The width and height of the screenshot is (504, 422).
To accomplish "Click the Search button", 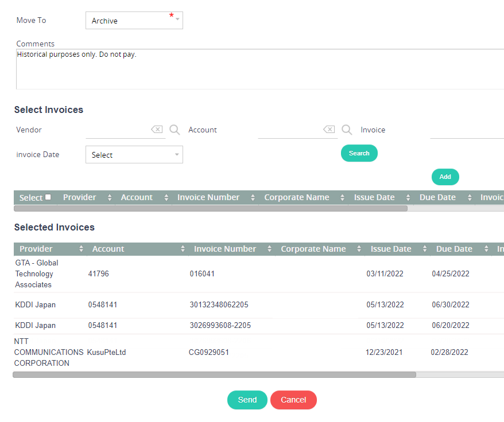I will click(359, 153).
